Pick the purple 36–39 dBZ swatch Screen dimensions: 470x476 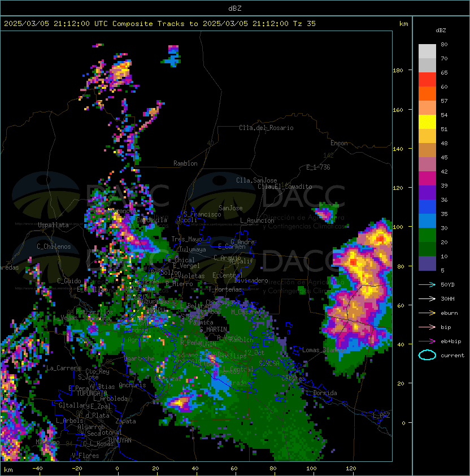tap(427, 192)
